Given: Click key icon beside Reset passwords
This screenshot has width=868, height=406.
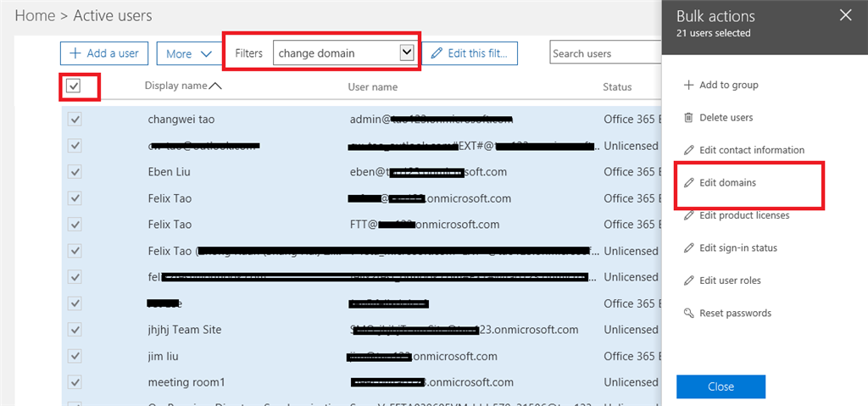Looking at the screenshot, I should tap(688, 313).
